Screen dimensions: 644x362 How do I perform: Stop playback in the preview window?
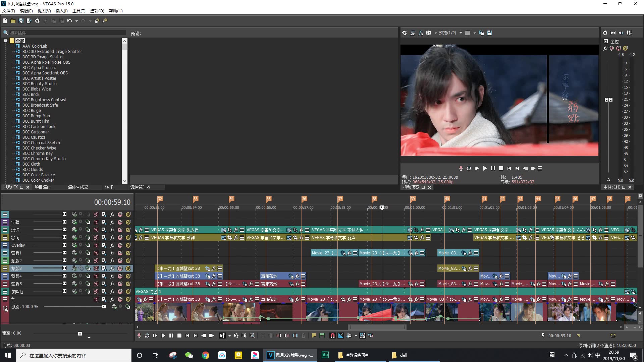coord(501,168)
